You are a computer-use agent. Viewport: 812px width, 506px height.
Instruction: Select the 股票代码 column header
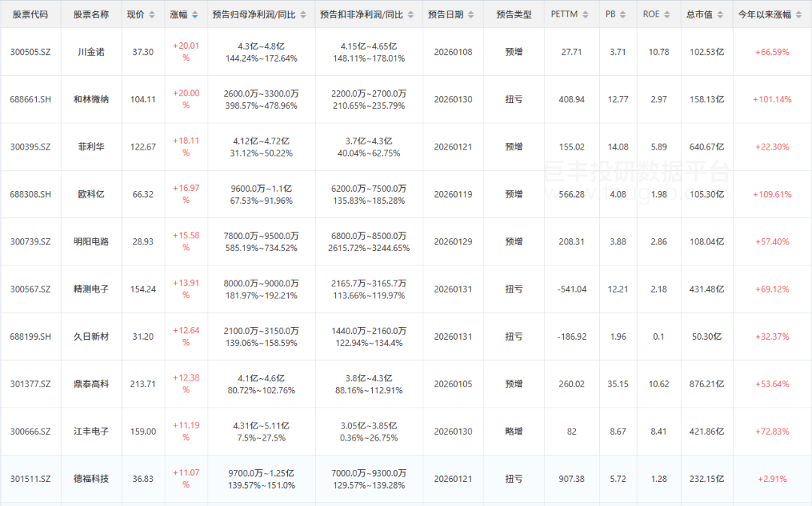pos(30,15)
